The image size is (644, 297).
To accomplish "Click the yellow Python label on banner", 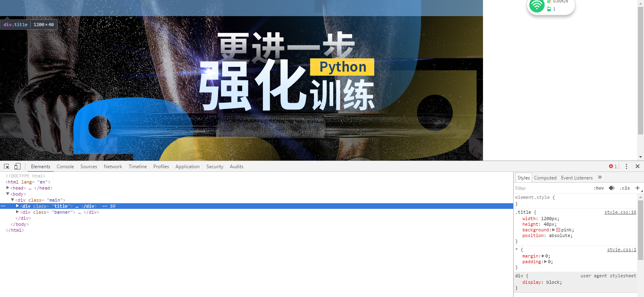I will pos(342,67).
